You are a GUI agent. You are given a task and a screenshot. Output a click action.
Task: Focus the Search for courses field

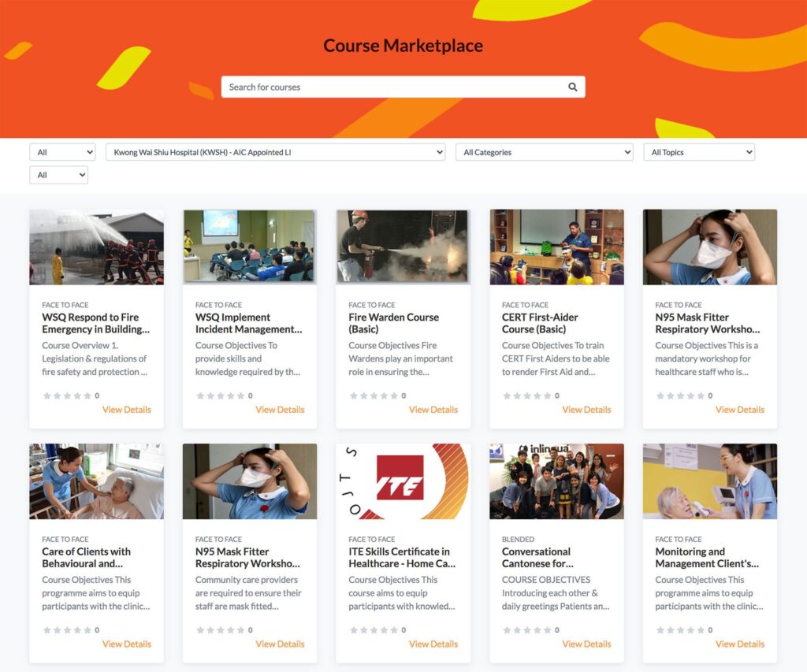(403, 87)
